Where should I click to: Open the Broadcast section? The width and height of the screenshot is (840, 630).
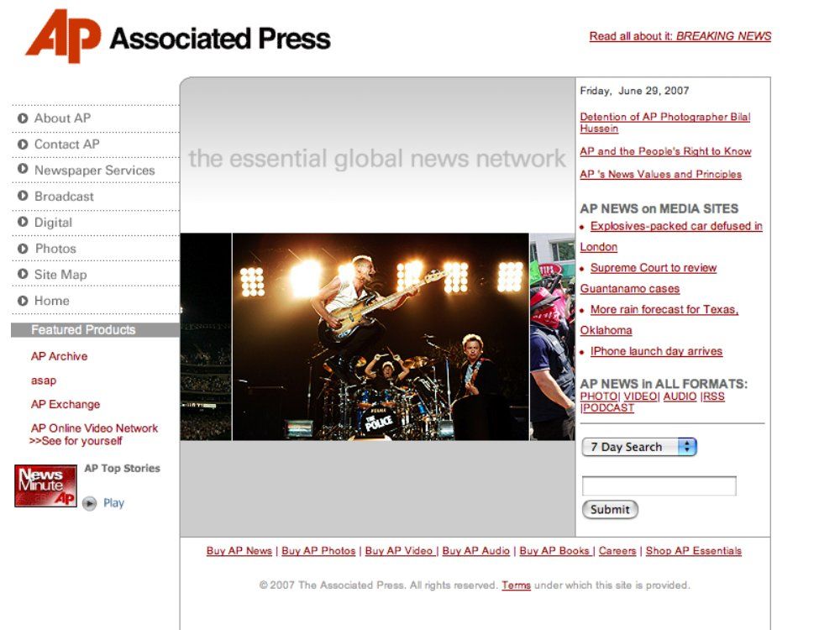coord(64,197)
